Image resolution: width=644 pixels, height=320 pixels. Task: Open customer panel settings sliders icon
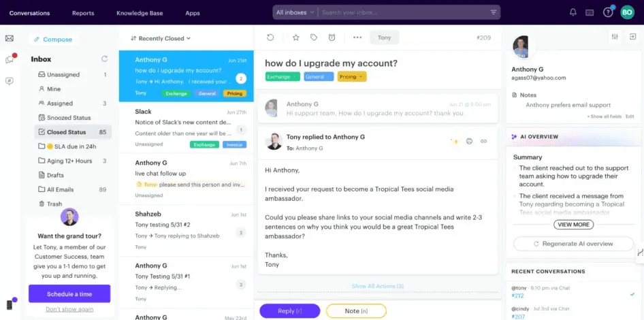pyautogui.click(x=615, y=37)
